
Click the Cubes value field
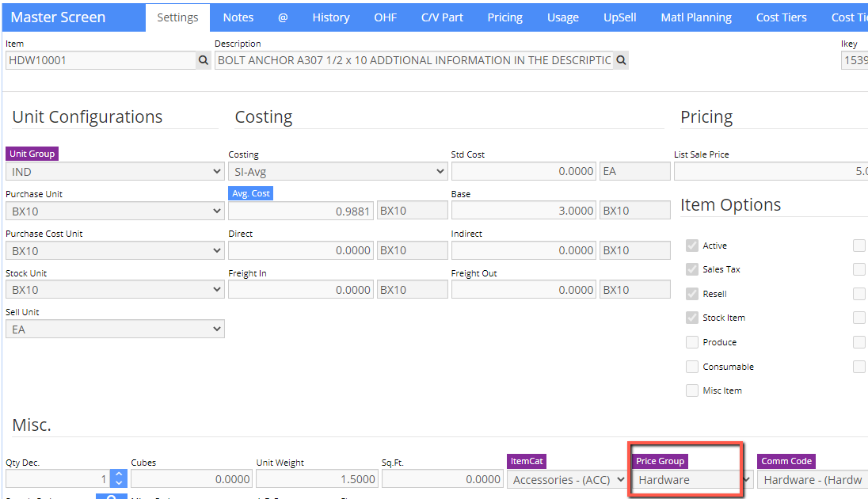tap(192, 479)
